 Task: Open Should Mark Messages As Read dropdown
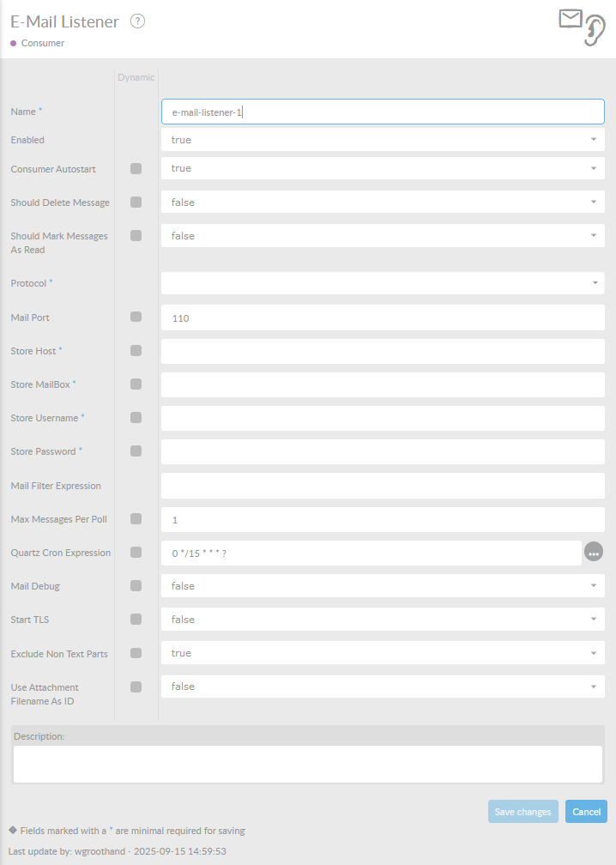click(x=383, y=236)
